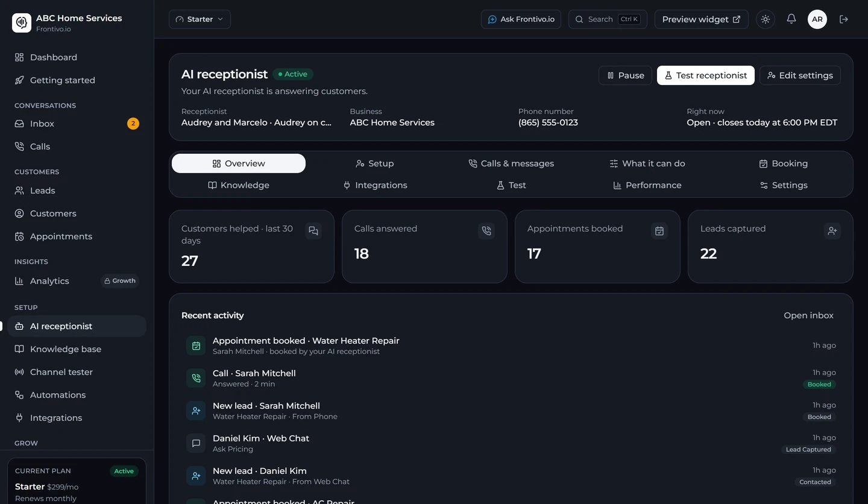Open Automations in sidebar
Screen dimensions: 868x504
[77, 395]
